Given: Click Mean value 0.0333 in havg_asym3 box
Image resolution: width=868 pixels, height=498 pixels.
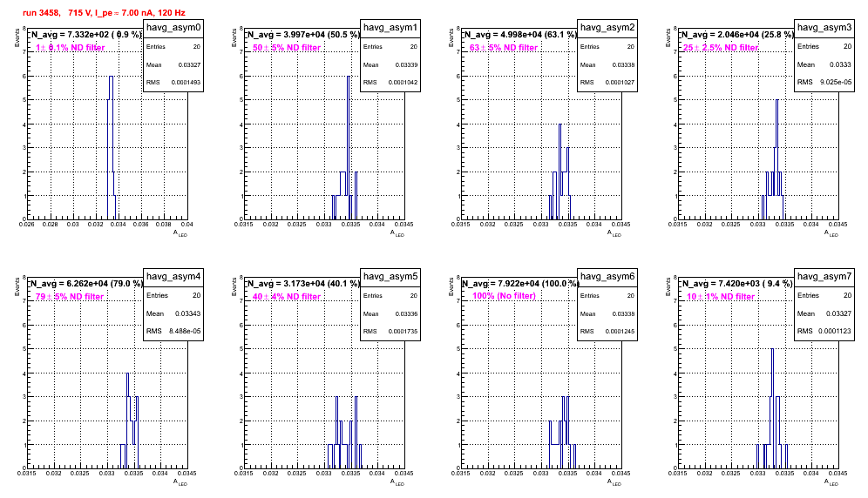Looking at the screenshot, I should point(840,64).
